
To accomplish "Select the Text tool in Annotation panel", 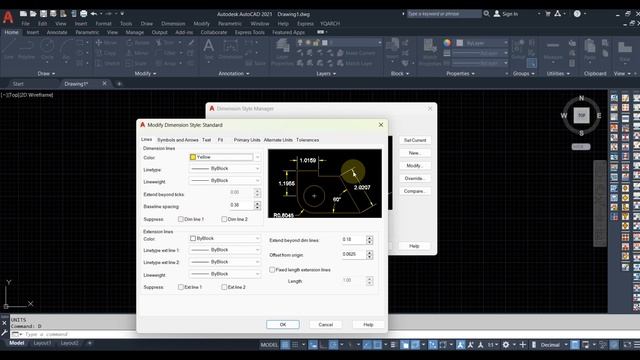I will 209,49.
